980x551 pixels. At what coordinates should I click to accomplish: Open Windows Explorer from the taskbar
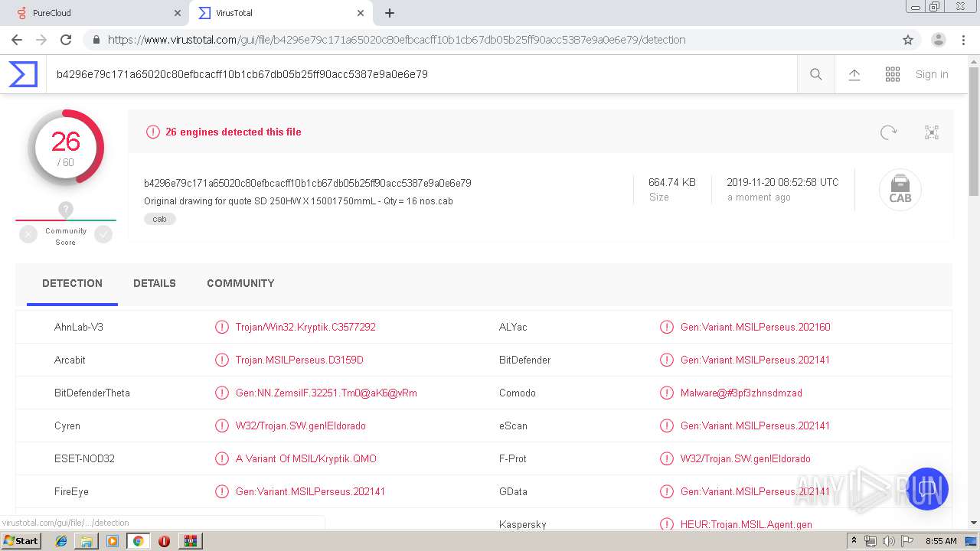(x=87, y=541)
